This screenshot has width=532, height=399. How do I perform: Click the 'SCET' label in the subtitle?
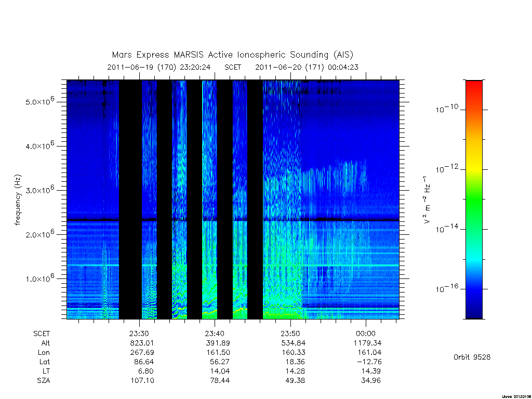coord(233,67)
